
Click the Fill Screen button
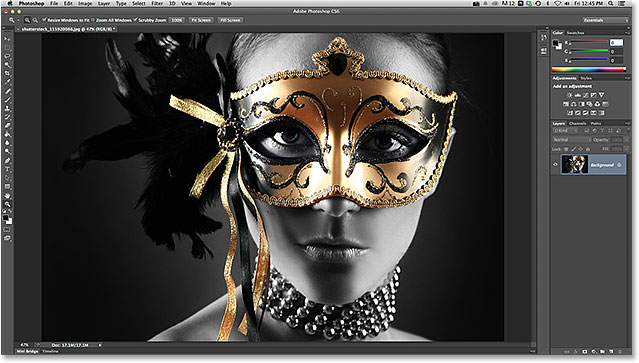tap(230, 20)
